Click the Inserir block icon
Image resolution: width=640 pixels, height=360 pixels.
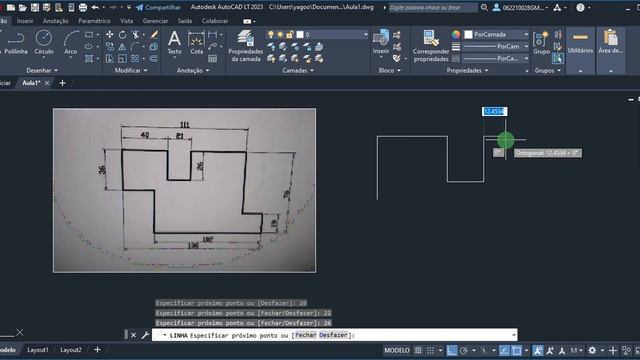pos(381,42)
